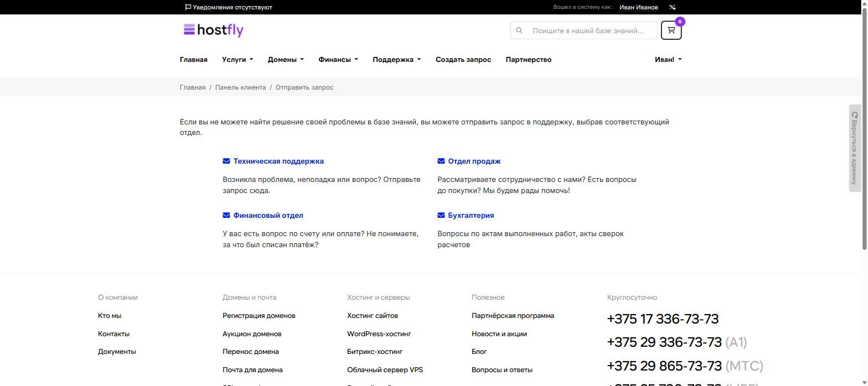Open Аукцион доменов footer link

click(x=252, y=334)
